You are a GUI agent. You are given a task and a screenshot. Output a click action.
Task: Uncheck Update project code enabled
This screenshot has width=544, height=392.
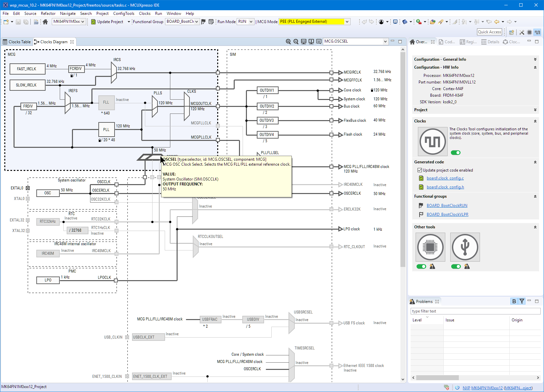click(420, 170)
